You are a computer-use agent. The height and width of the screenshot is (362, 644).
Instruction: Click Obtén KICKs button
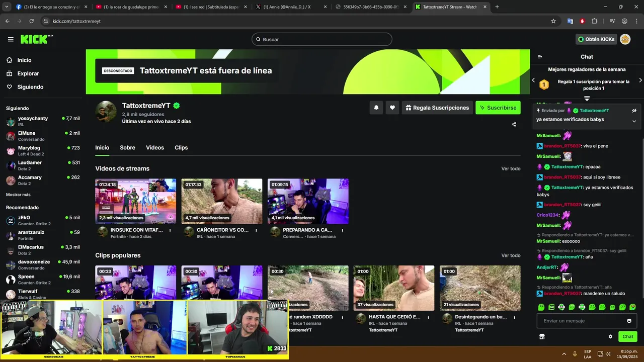596,39
